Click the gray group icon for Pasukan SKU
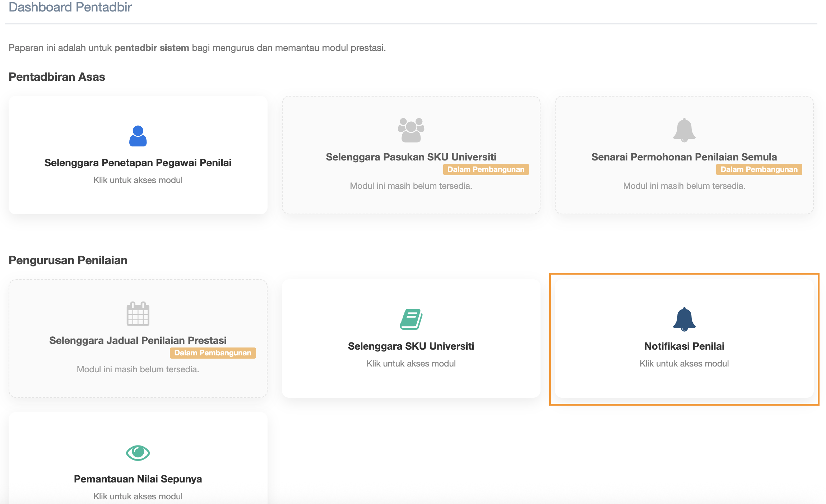Viewport: 826px width, 504px height. pyautogui.click(x=411, y=130)
